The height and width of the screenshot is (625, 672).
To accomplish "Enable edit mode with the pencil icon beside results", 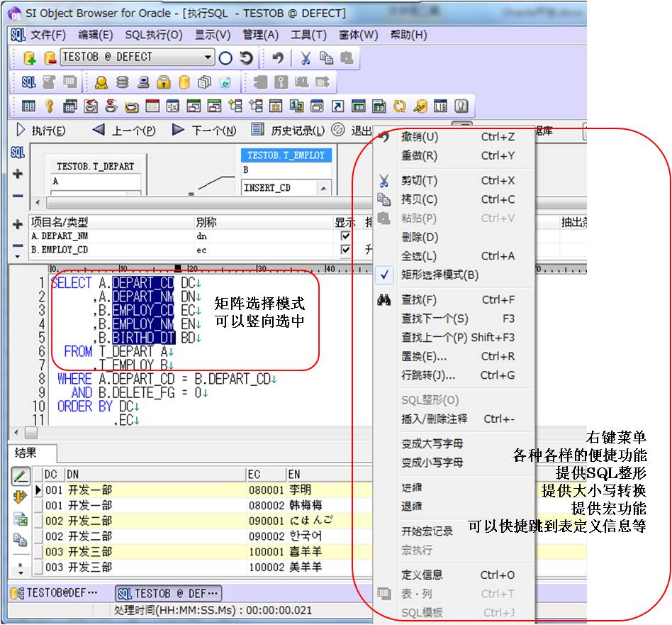I will pos(19,476).
